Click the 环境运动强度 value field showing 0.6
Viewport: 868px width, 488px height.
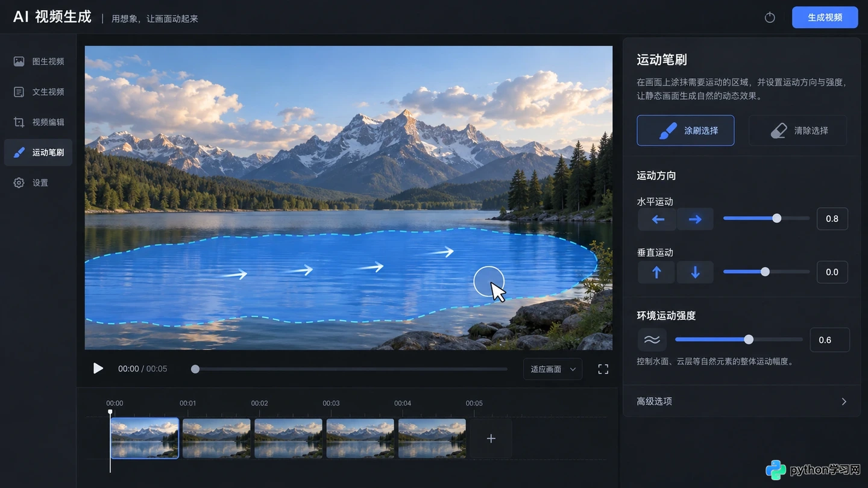tap(829, 340)
